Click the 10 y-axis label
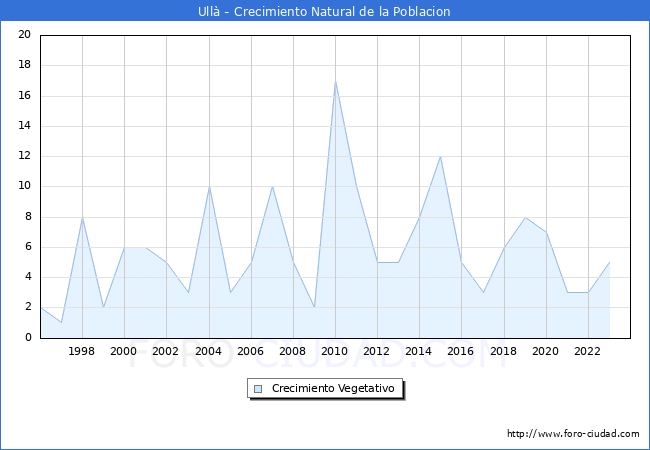This screenshot has height=450, width=650. [24, 186]
